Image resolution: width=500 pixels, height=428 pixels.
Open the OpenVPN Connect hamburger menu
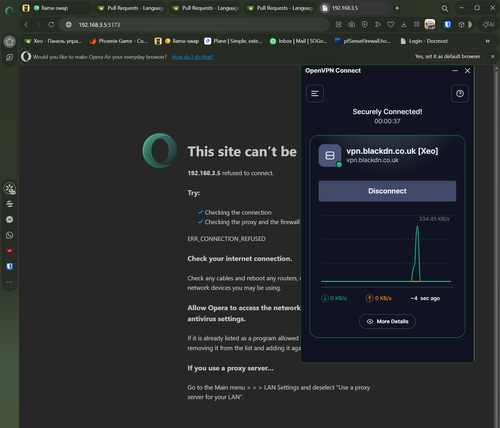click(315, 93)
